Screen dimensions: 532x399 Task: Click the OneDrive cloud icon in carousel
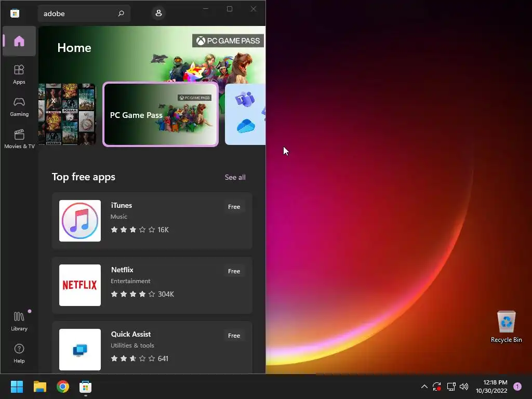[246, 126]
